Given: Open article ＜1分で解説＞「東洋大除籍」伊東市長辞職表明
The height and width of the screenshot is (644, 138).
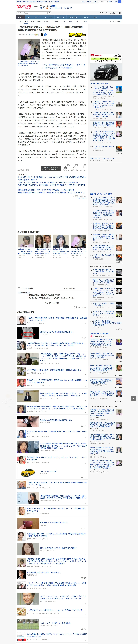Looking at the screenshot, I should [54, 370].
